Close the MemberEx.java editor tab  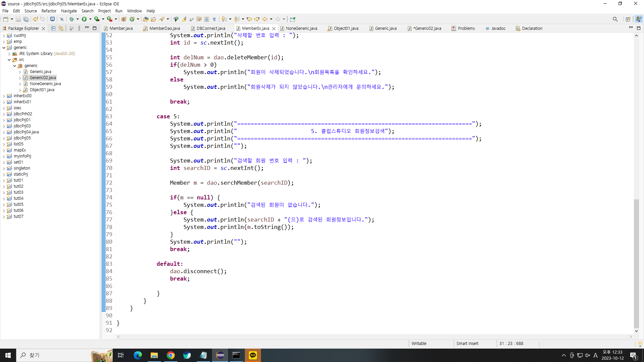click(274, 28)
